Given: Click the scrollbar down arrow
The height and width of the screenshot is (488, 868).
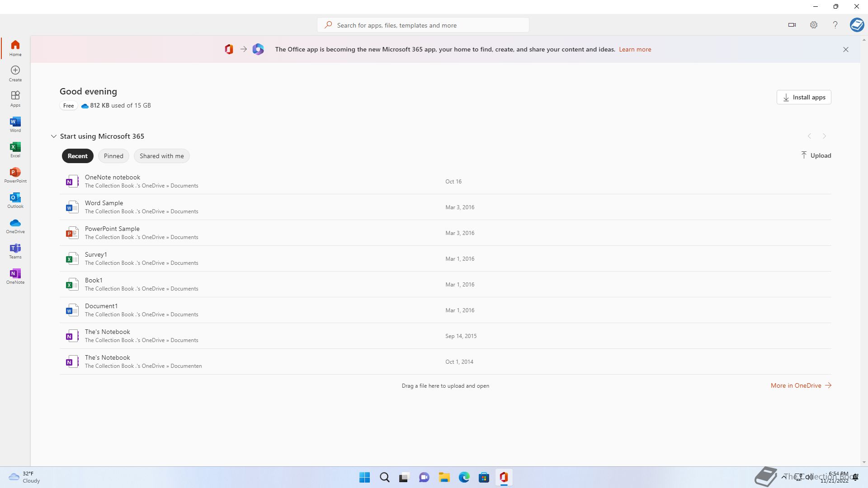Looking at the screenshot, I should point(864,462).
